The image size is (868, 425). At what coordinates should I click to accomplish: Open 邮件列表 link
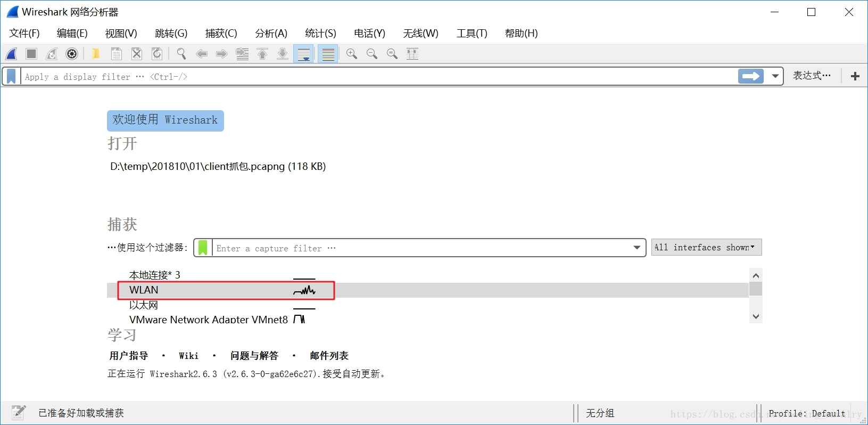coord(329,356)
